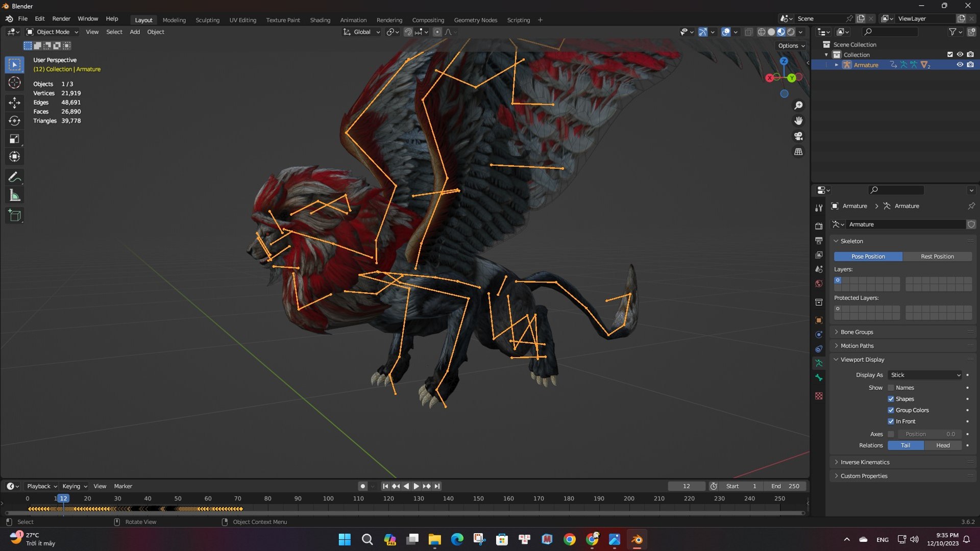The height and width of the screenshot is (551, 980).
Task: Uncheck the Group Colors checkbox
Action: [891, 410]
